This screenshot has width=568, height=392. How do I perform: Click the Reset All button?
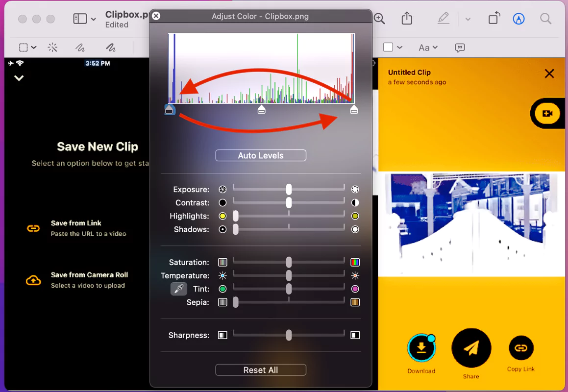(260, 370)
